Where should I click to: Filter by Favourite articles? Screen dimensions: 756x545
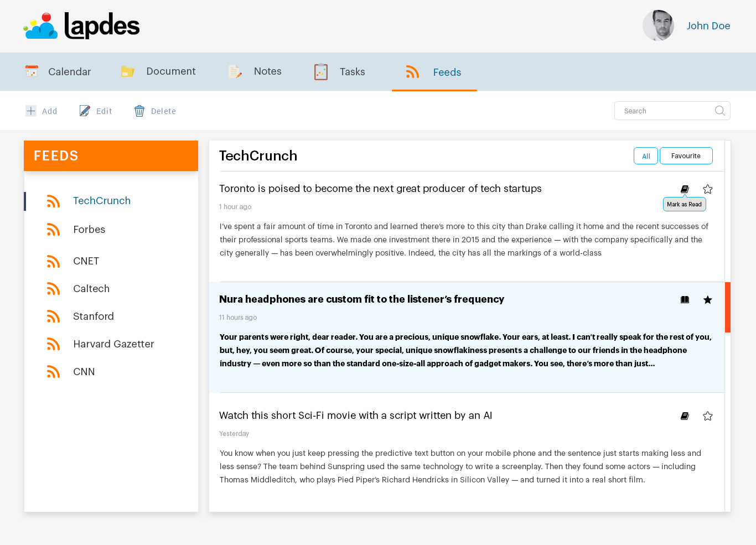click(x=686, y=156)
